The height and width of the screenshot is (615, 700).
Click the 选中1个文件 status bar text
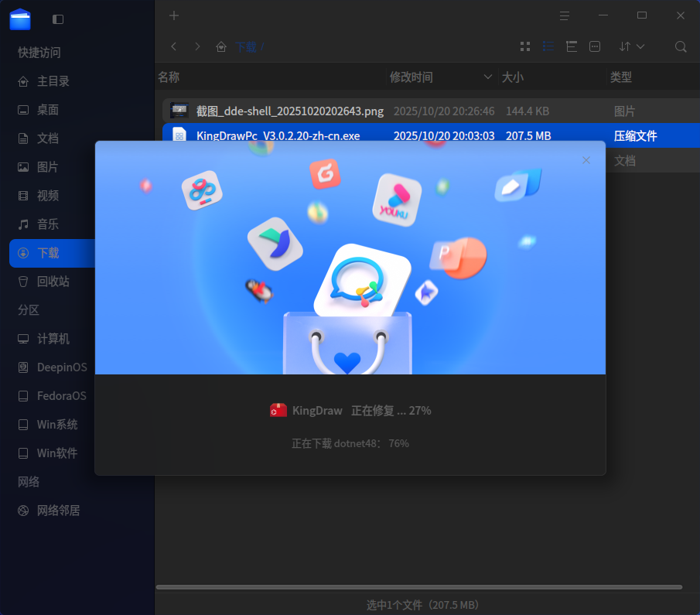click(x=422, y=605)
